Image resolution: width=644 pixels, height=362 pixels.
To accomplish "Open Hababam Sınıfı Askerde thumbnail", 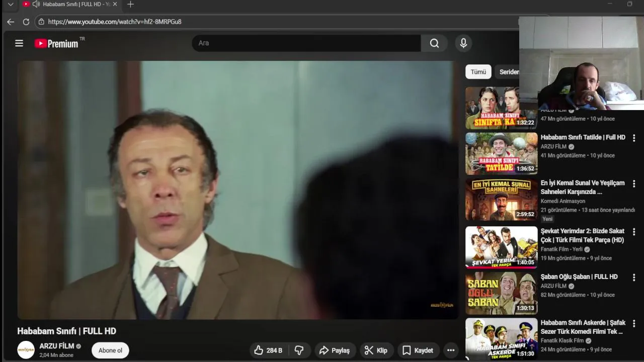I will (501, 339).
